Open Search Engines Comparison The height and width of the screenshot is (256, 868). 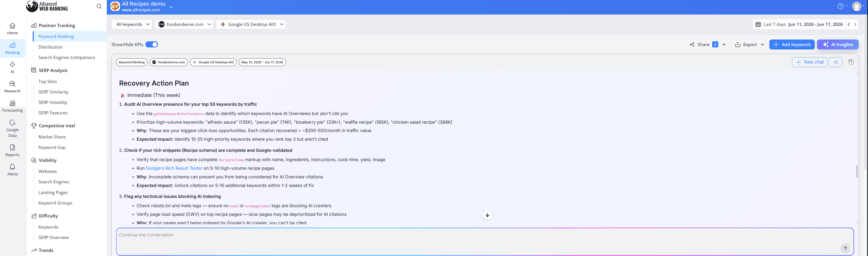[67, 57]
